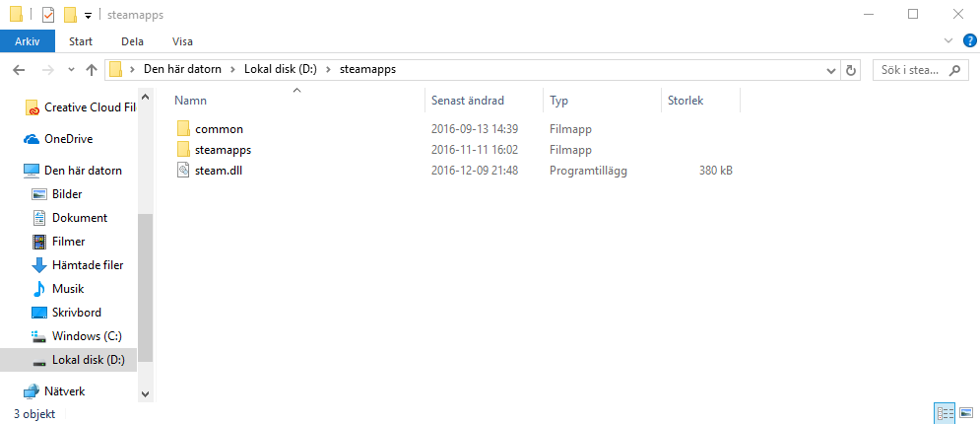Click the search magnifier icon
Screen dimensions: 980x424
(954, 70)
